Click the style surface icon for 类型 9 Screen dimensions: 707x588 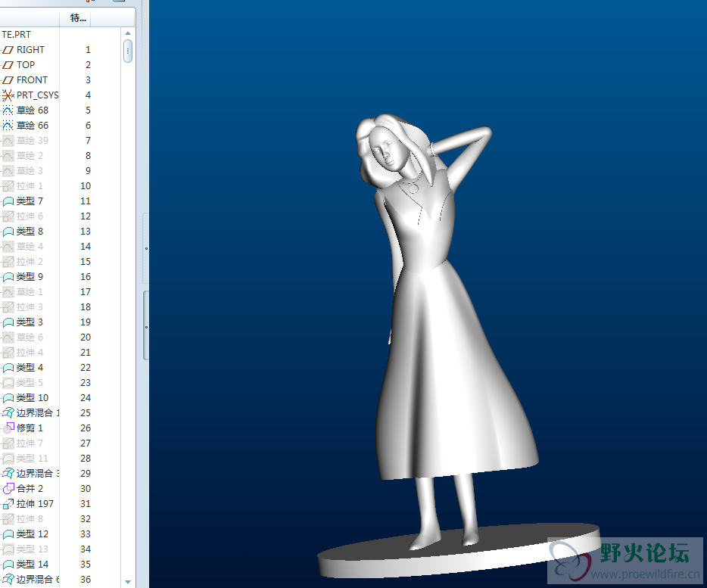click(8, 277)
